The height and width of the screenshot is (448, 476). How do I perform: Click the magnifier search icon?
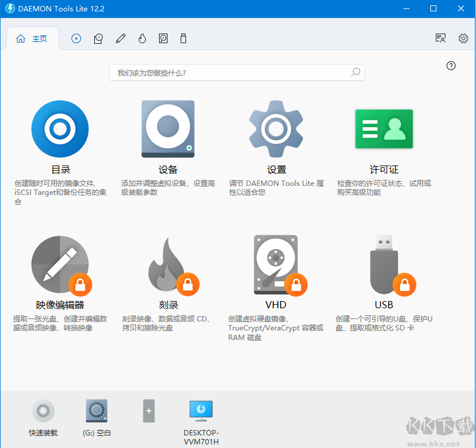[x=355, y=72]
